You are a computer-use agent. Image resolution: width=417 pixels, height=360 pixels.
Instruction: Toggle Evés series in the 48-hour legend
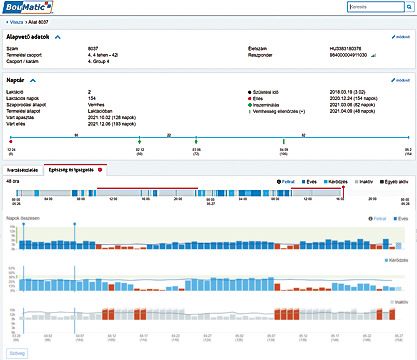pyautogui.click(x=309, y=182)
